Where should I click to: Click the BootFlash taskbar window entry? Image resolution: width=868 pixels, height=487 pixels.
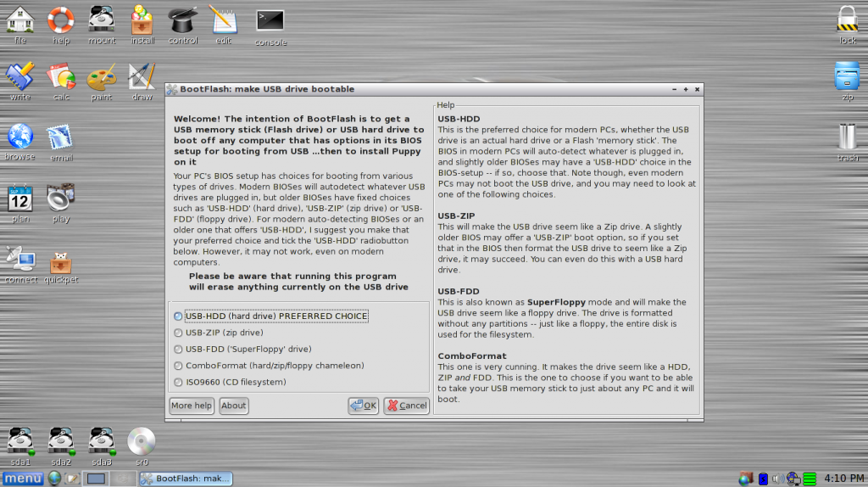click(186, 479)
